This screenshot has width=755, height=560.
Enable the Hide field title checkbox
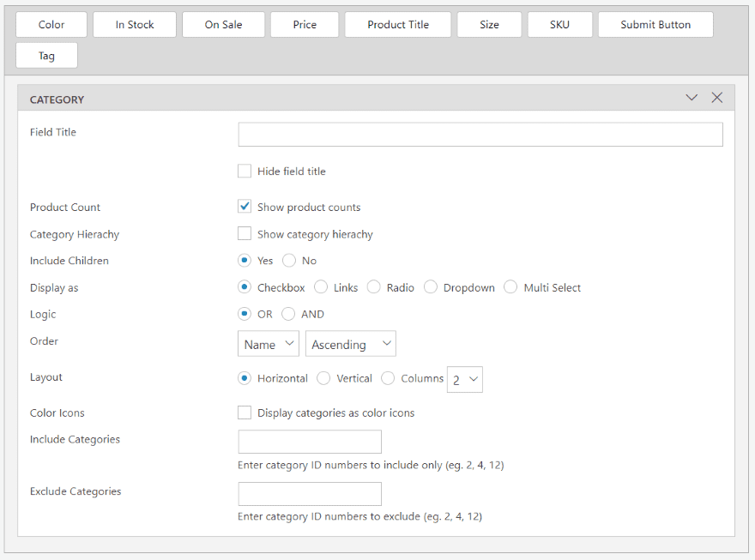pos(245,172)
